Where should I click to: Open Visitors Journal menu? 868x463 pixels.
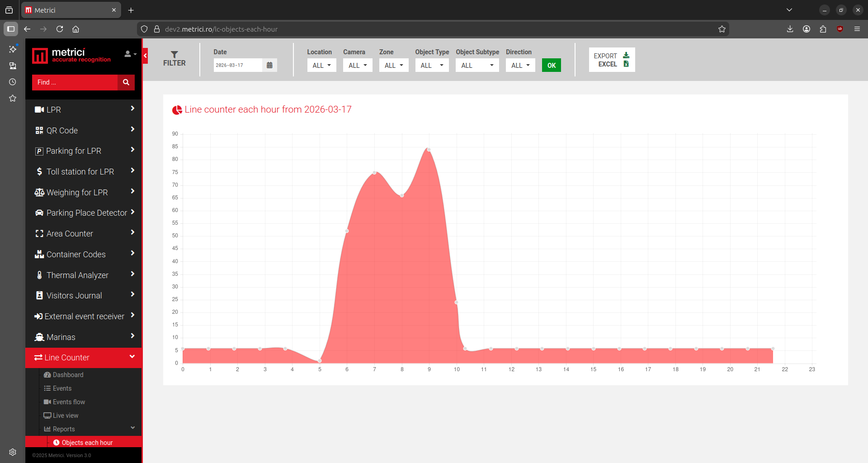84,296
